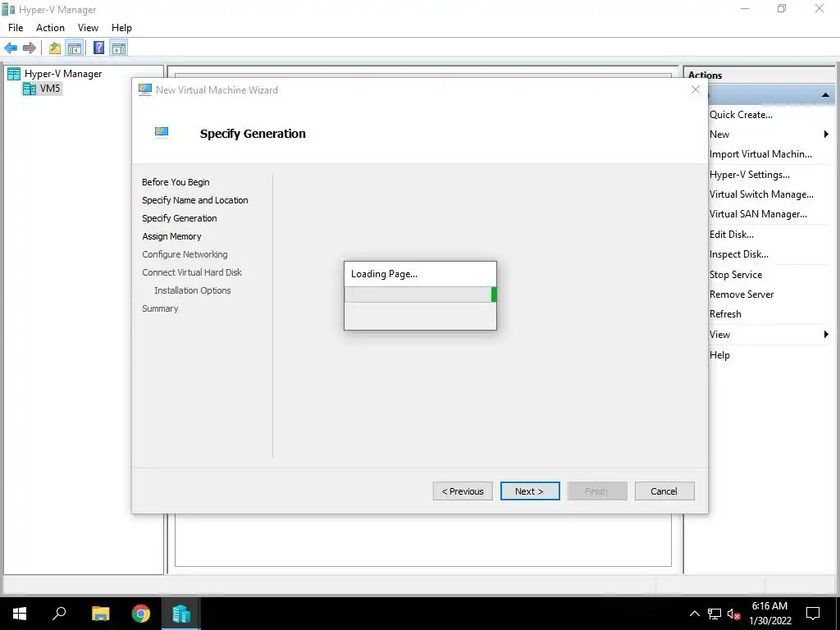
Task: Show hidden system tray icons
Action: click(694, 614)
